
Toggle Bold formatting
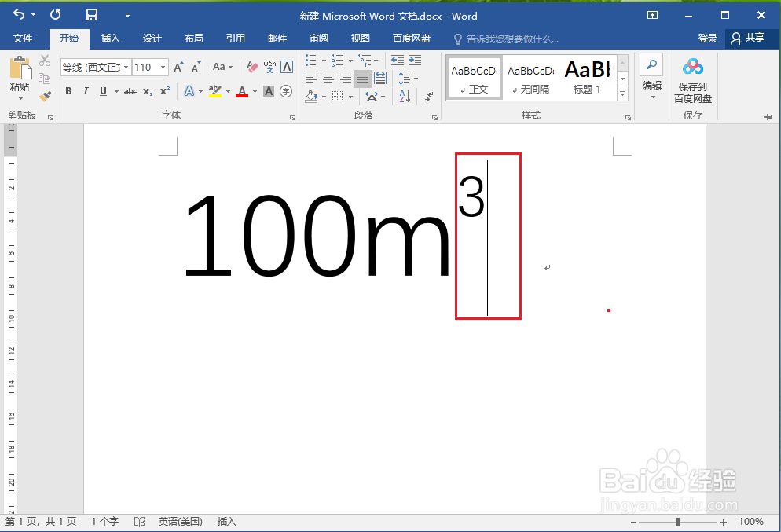tap(68, 92)
